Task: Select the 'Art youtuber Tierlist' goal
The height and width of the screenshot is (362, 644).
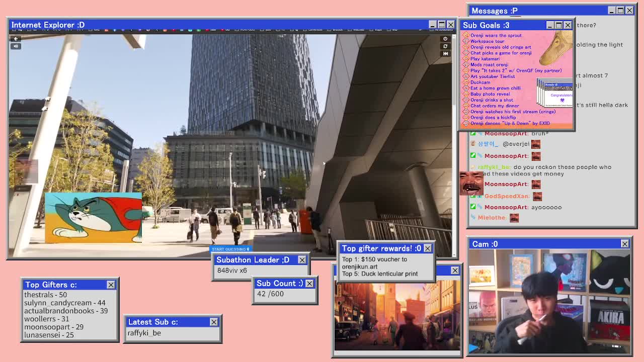Action: click(x=493, y=76)
